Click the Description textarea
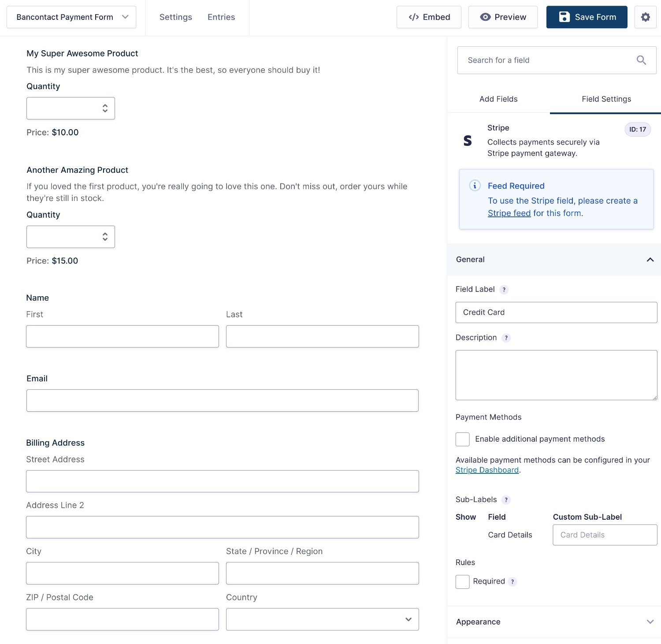The height and width of the screenshot is (644, 661). tap(556, 375)
